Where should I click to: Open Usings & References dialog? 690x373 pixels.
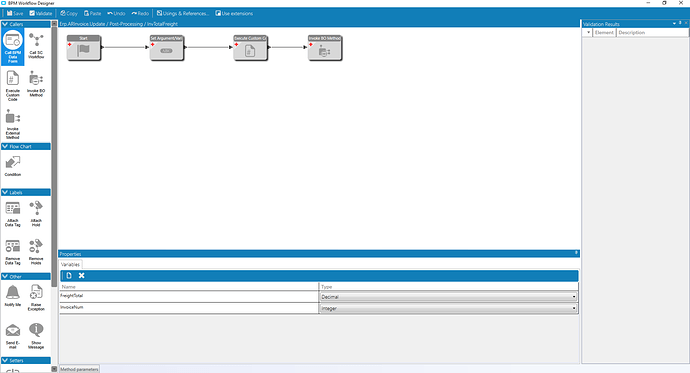183,14
